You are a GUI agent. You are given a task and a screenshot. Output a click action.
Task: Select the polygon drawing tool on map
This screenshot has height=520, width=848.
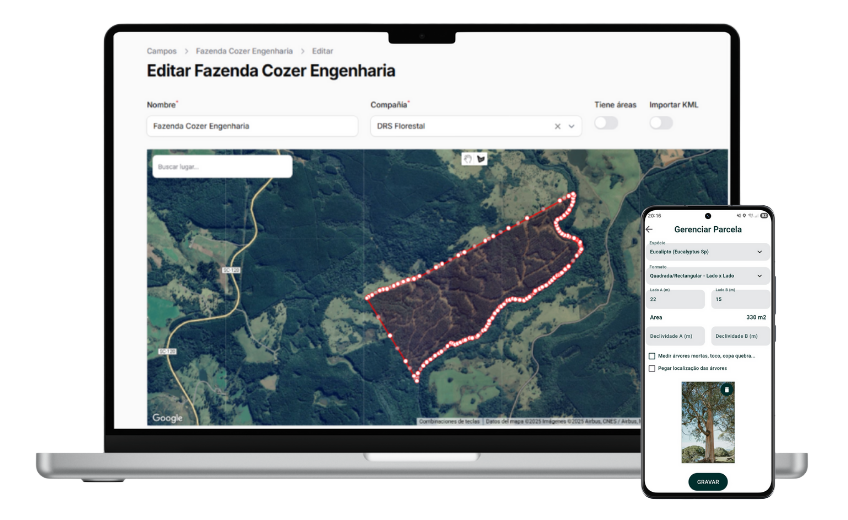coord(481,158)
